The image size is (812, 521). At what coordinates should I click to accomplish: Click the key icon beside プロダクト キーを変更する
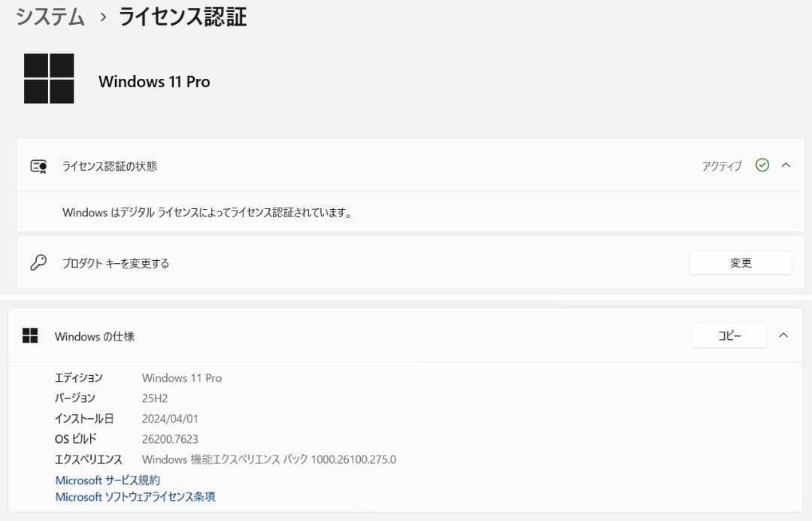pyautogui.click(x=38, y=262)
